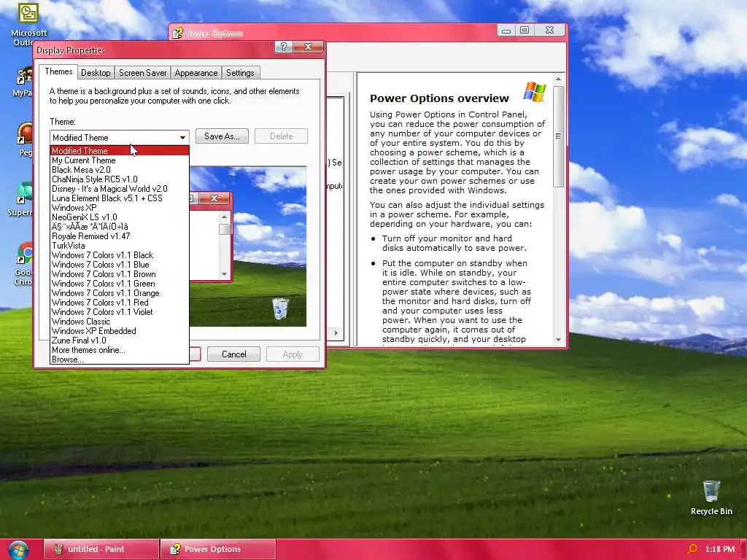Screen dimensions: 747x560
Task: Choose Black Mesa v2.0 theme
Action: [x=120, y=169]
